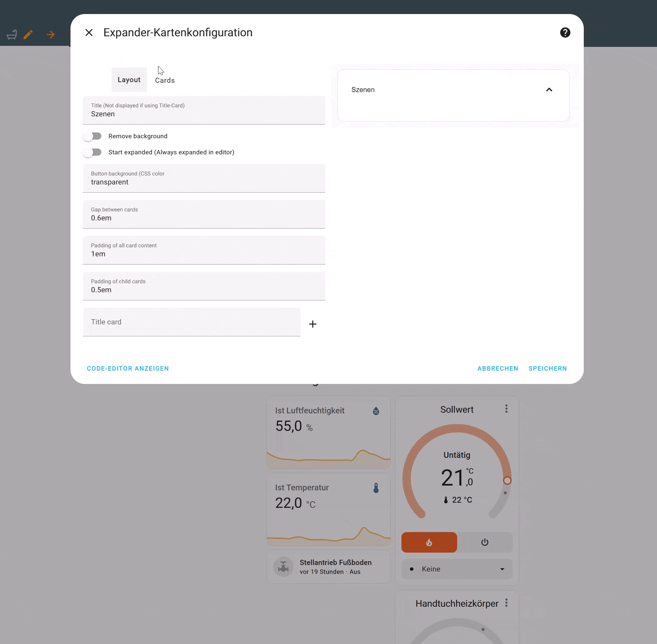Switch to the Cards tab
The height and width of the screenshot is (644, 657).
pos(165,80)
